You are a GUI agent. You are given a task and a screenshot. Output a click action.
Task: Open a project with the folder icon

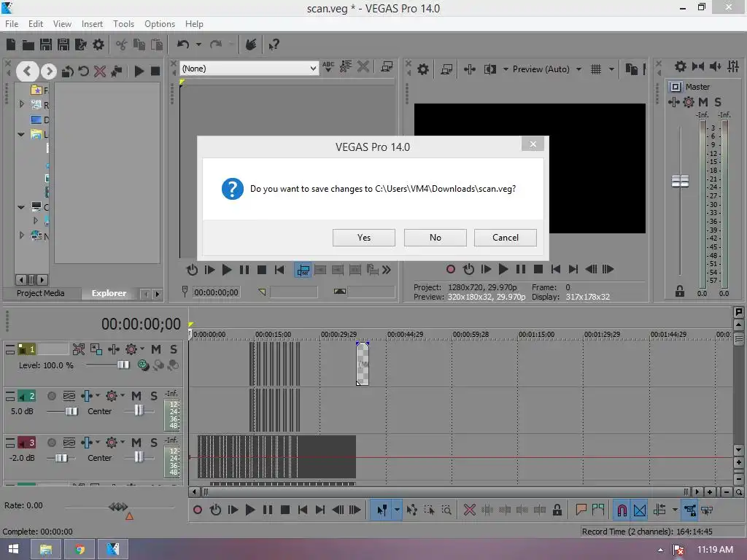pyautogui.click(x=28, y=44)
